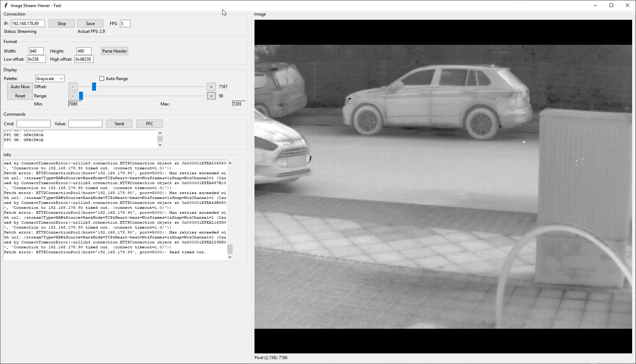
Task: Decrease the Range with minus button
Action: [x=73, y=96]
